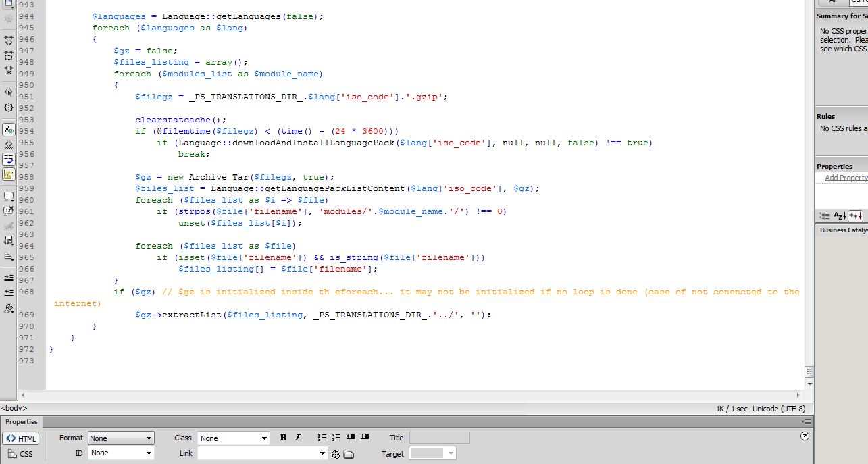Toggle Syntax Error Alerts warning icon
Image resolution: width=868 pixels, height=464 pixels.
click(9, 174)
